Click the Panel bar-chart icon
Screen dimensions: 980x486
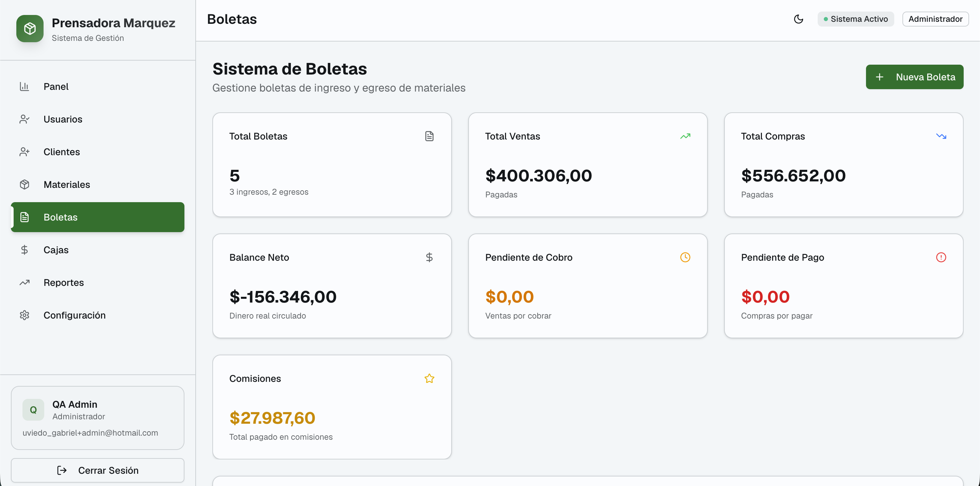tap(25, 86)
